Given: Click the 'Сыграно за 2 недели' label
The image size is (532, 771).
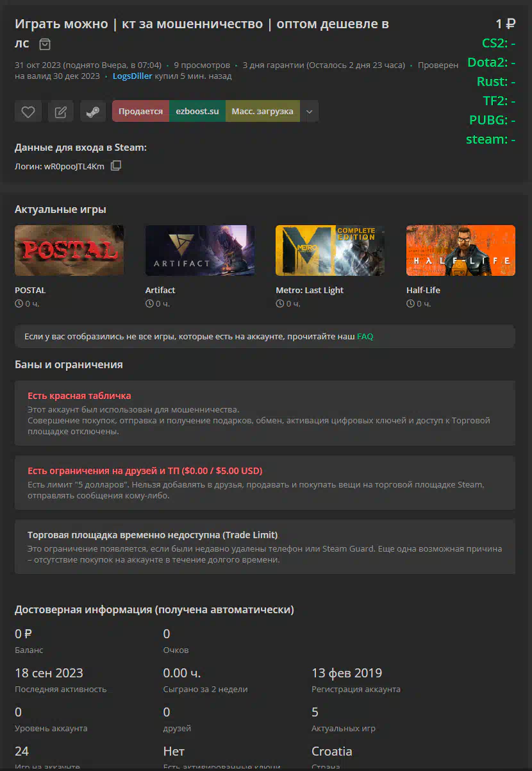Looking at the screenshot, I should (205, 690).
